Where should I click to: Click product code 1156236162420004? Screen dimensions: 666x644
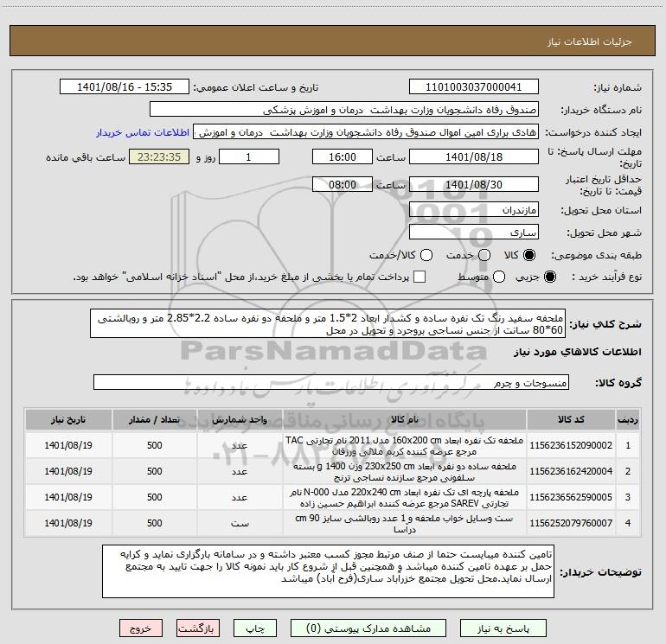[x=571, y=471]
